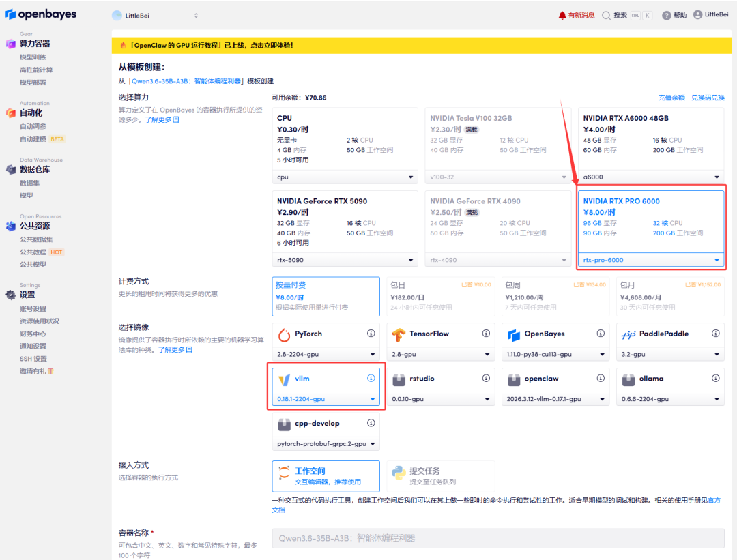Click the TensorFlow logo
Viewport: 737px width, 560px height.
point(399,335)
